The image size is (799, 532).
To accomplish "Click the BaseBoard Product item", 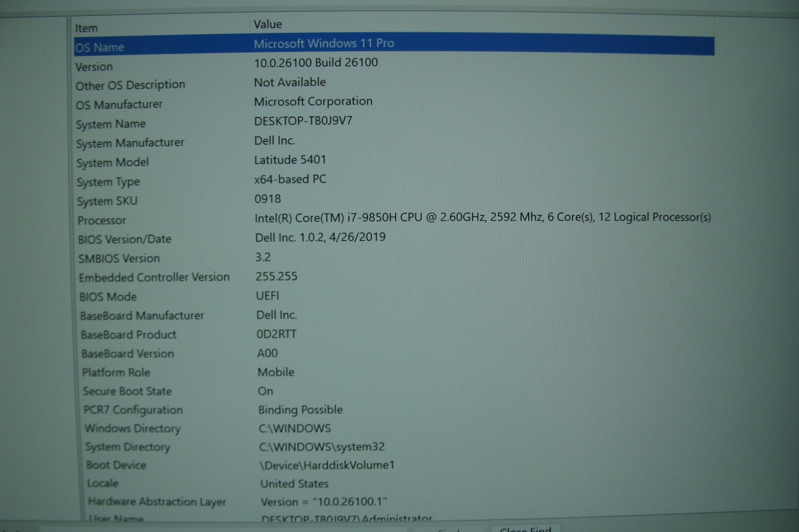I will click(129, 335).
